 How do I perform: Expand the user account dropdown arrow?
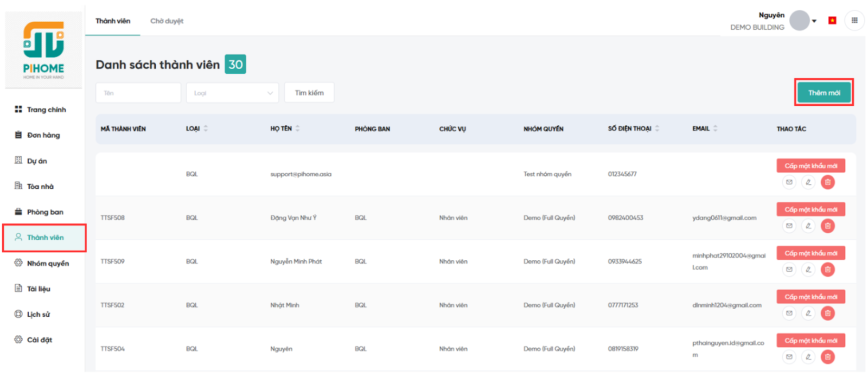click(814, 21)
